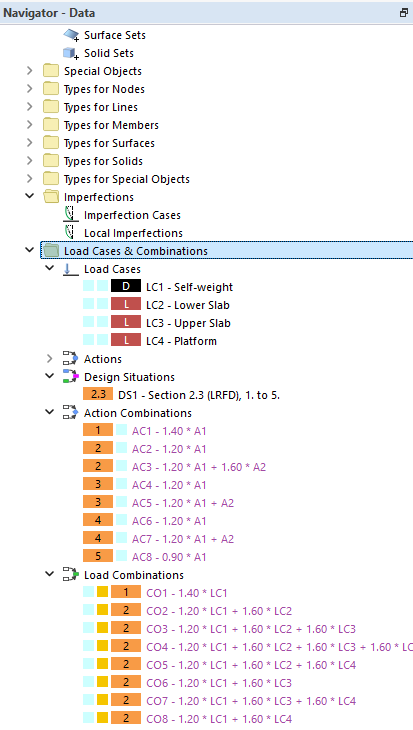Undock the Navigator panel with restore icon
Image resolution: width=413 pixels, height=730 pixels.
tap(404, 13)
